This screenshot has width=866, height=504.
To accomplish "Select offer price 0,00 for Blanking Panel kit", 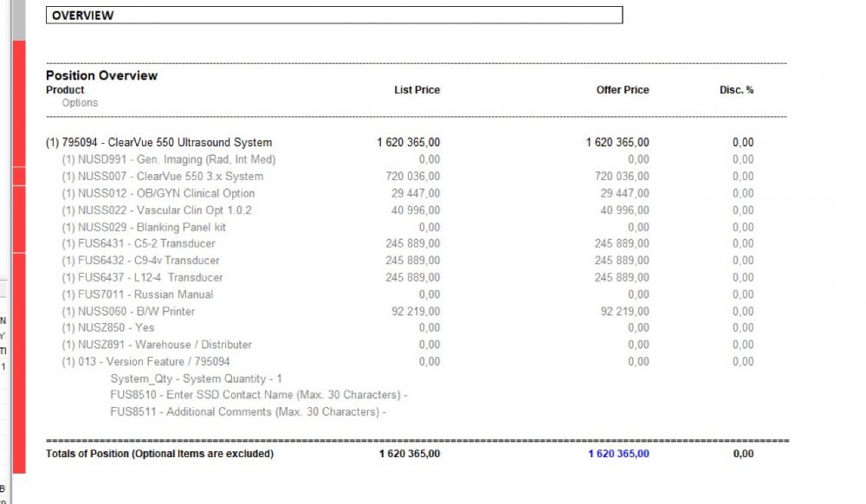I will 638,228.
